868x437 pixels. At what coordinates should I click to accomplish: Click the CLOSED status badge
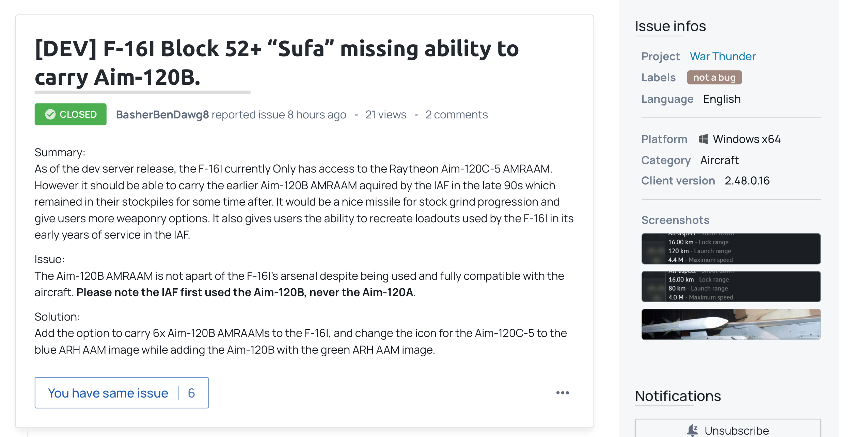click(x=70, y=114)
